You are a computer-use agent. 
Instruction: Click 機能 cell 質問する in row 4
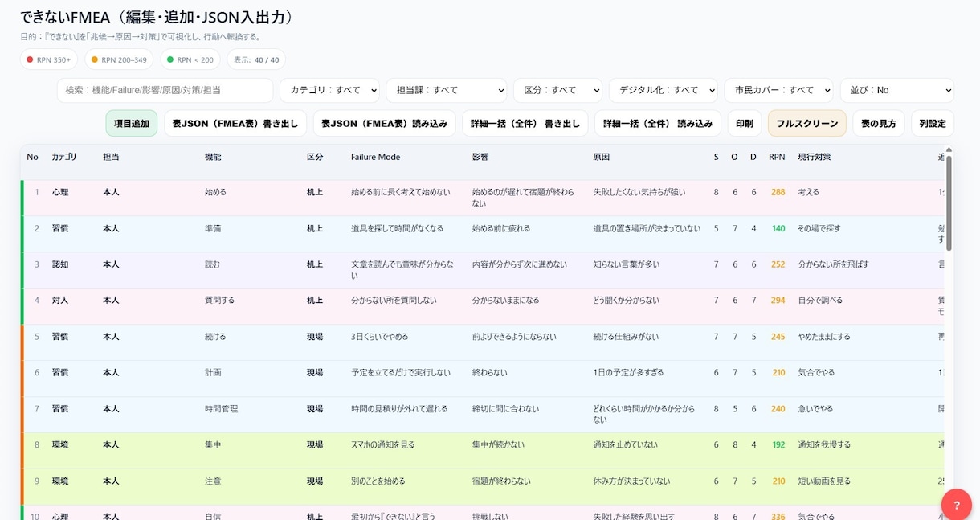click(x=220, y=301)
